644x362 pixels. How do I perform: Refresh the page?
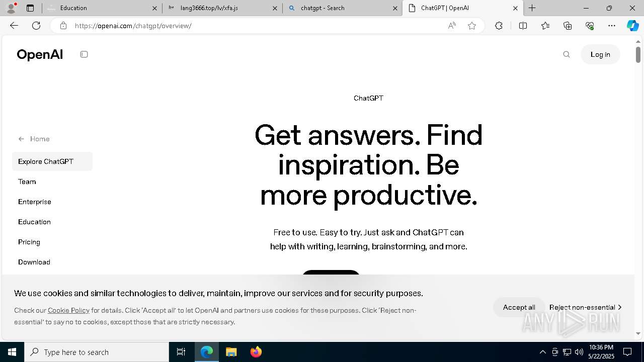(36, 26)
